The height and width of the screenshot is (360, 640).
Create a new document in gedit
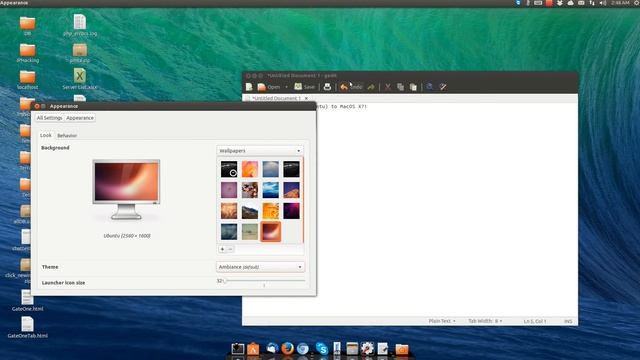[249, 87]
